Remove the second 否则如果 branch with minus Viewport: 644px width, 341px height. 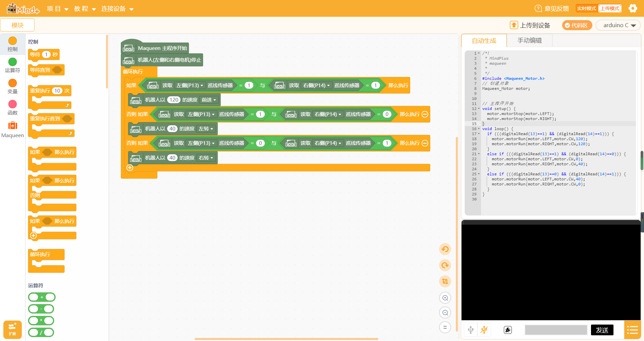point(425,143)
